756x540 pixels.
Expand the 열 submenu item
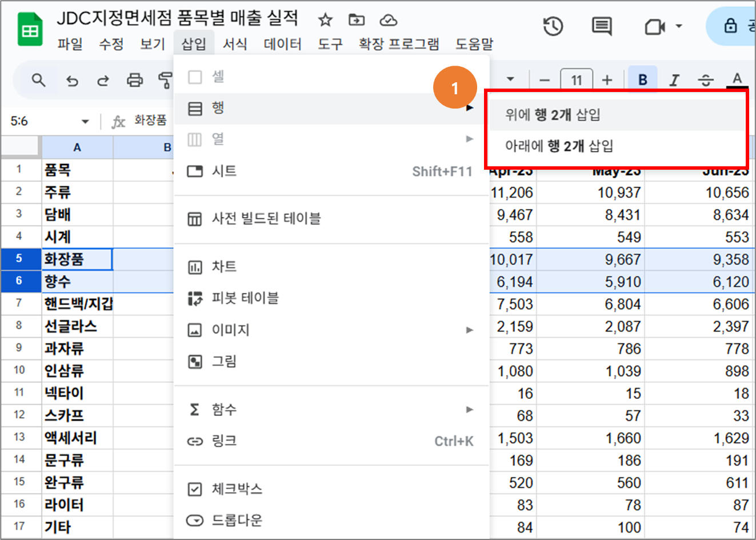(x=331, y=139)
